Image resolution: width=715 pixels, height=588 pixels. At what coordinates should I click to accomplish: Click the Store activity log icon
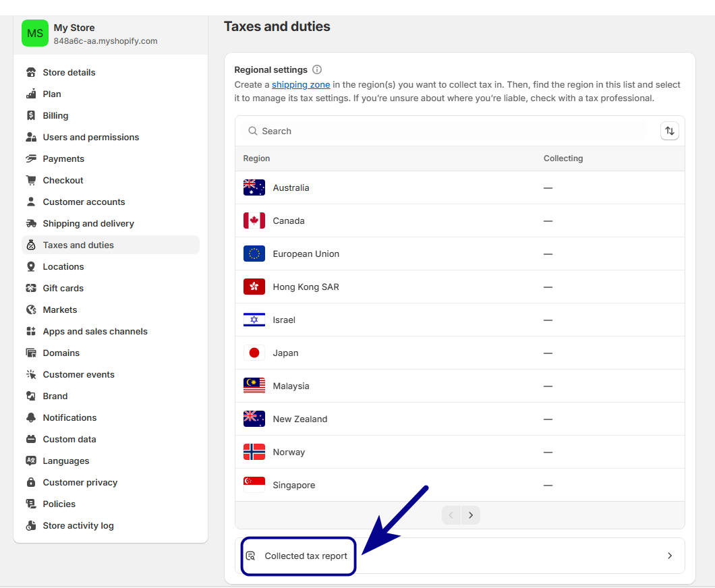(x=31, y=525)
